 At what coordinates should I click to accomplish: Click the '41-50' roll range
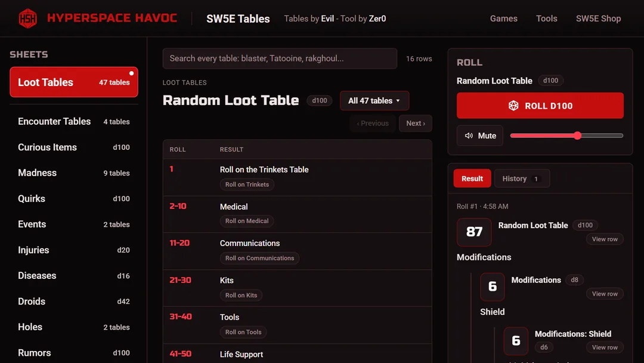[x=180, y=353]
